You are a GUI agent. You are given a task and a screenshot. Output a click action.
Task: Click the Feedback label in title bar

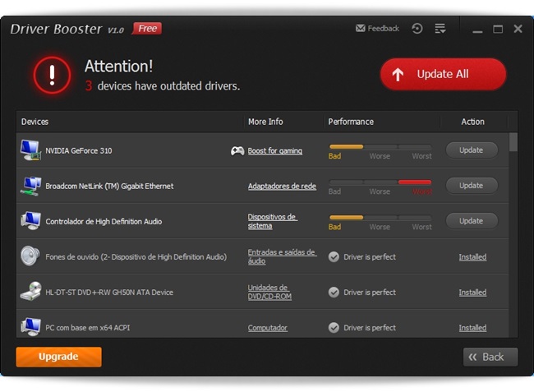pyautogui.click(x=383, y=28)
